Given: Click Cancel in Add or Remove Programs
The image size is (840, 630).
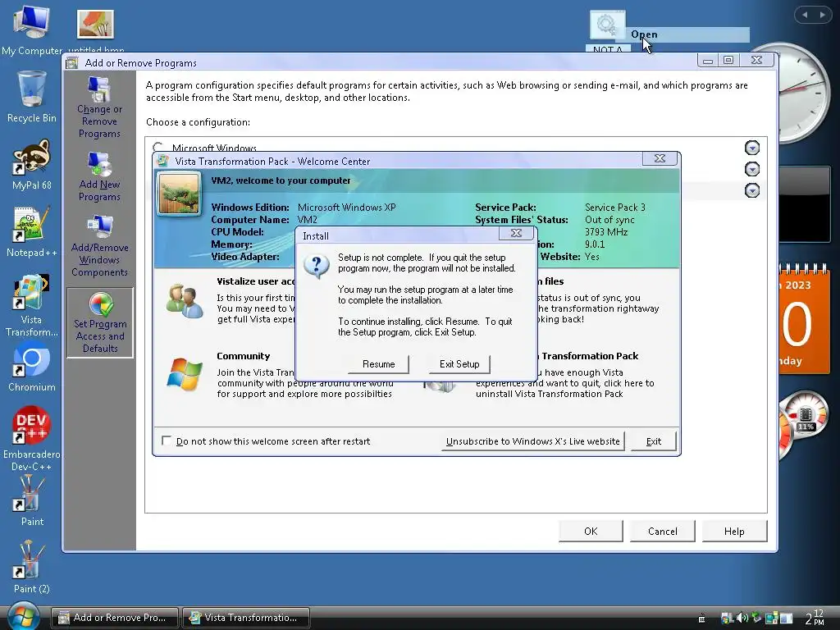Looking at the screenshot, I should (x=662, y=531).
